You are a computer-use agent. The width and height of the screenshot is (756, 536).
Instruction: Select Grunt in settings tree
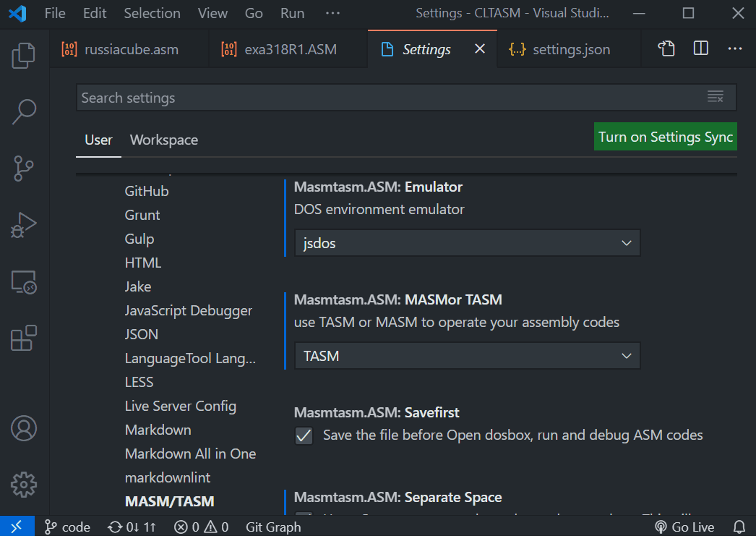point(142,215)
